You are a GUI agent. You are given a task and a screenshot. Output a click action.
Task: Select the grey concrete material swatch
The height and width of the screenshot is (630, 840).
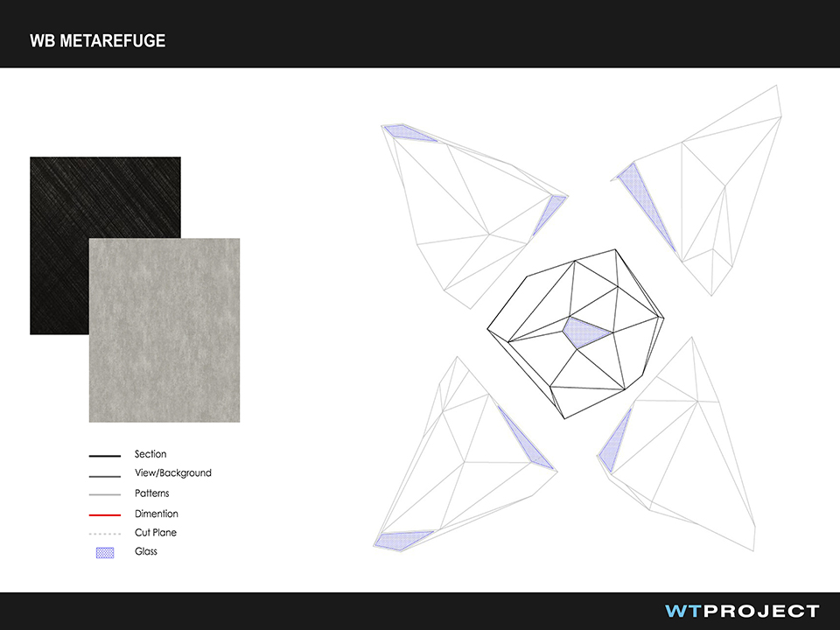coord(164,330)
